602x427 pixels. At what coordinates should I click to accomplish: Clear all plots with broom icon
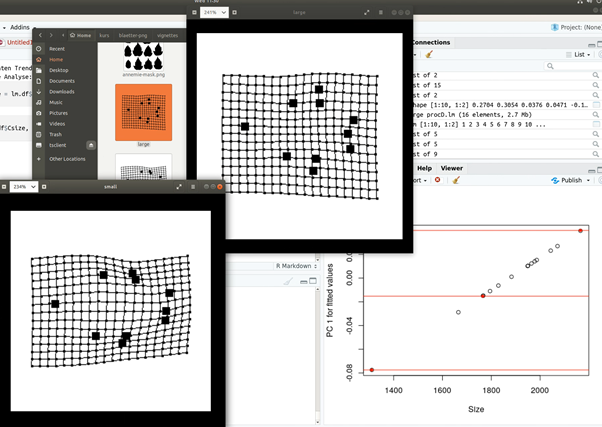click(x=455, y=181)
